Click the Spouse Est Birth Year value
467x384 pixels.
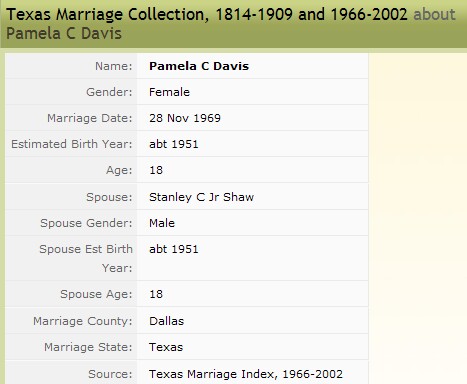pos(174,249)
